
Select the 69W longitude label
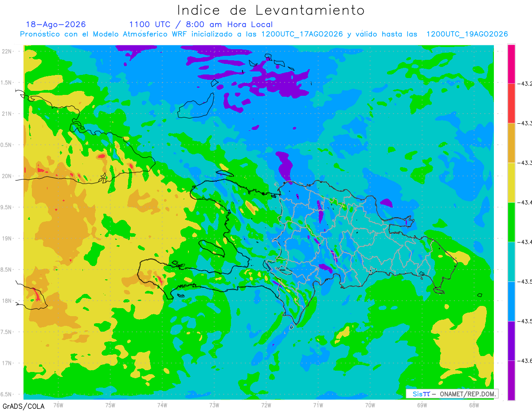(422, 405)
